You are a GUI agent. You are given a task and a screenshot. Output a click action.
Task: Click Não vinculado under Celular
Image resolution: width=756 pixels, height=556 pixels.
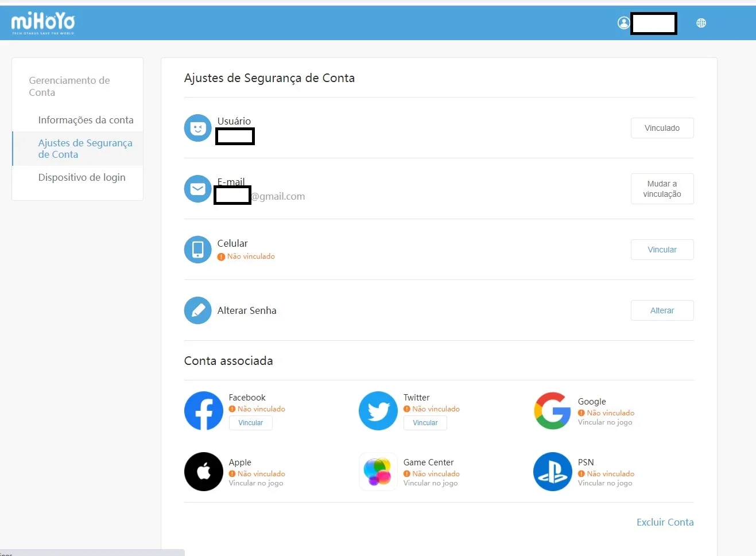[251, 256]
